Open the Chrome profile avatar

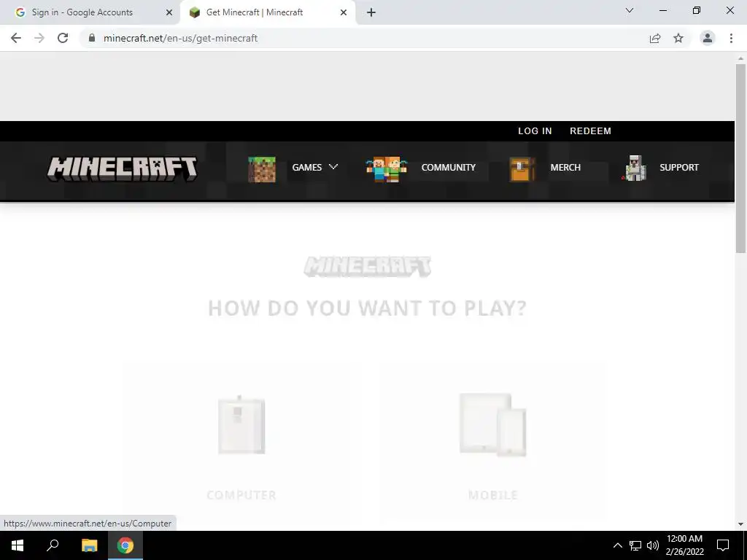708,38
